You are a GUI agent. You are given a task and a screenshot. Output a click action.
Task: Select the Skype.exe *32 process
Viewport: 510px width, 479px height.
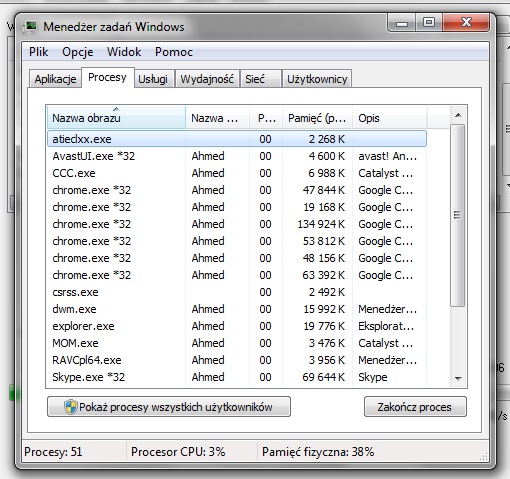pos(237,377)
